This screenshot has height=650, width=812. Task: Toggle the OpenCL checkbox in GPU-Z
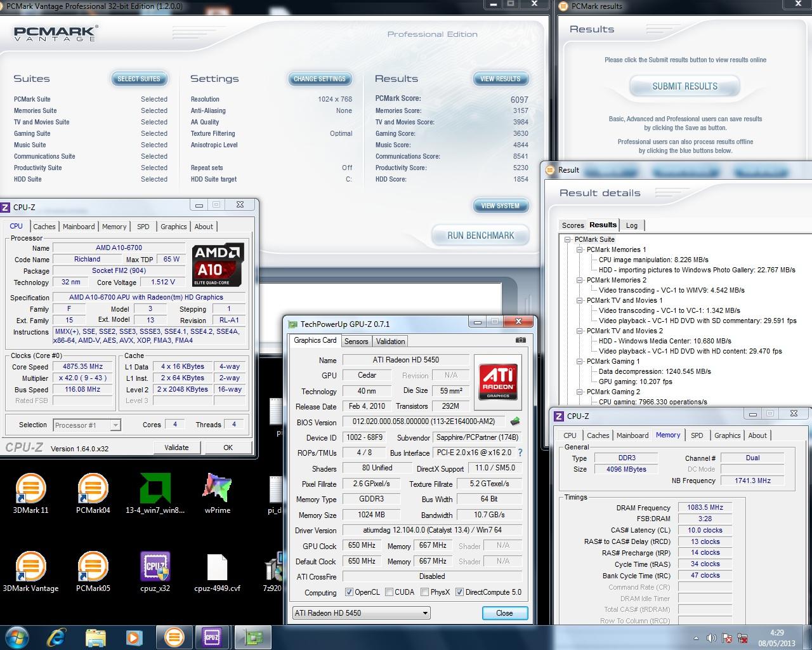click(x=349, y=592)
